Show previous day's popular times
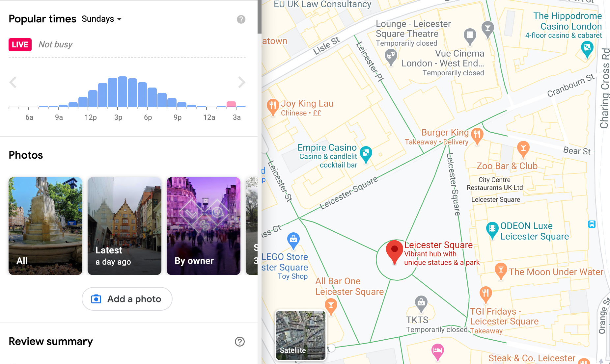Screen dimensions: 610x364 pos(13,82)
